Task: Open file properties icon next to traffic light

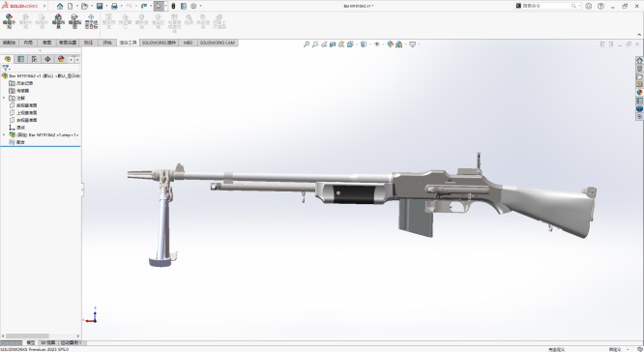Action: (184, 6)
